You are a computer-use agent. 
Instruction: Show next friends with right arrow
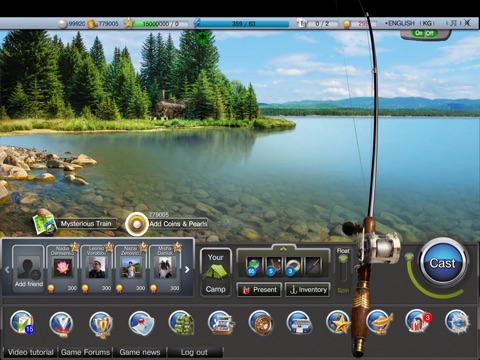tap(187, 269)
